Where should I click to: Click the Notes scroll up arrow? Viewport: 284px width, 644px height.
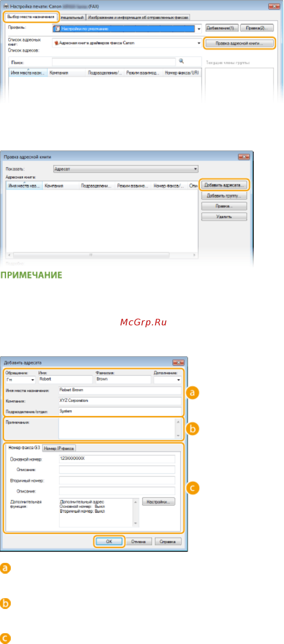[178, 422]
